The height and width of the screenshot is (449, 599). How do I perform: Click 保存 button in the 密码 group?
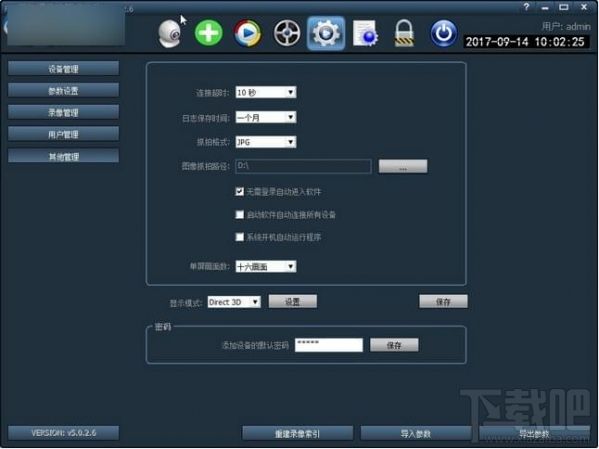tap(394, 345)
